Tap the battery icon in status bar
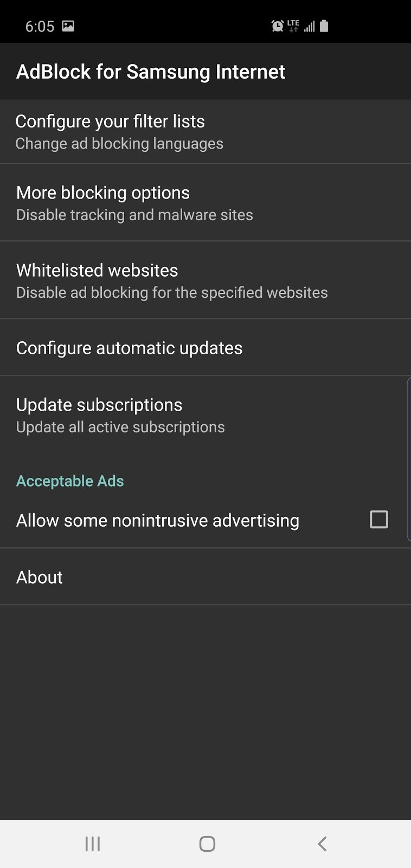Viewport: 411px width, 868px height. click(324, 26)
